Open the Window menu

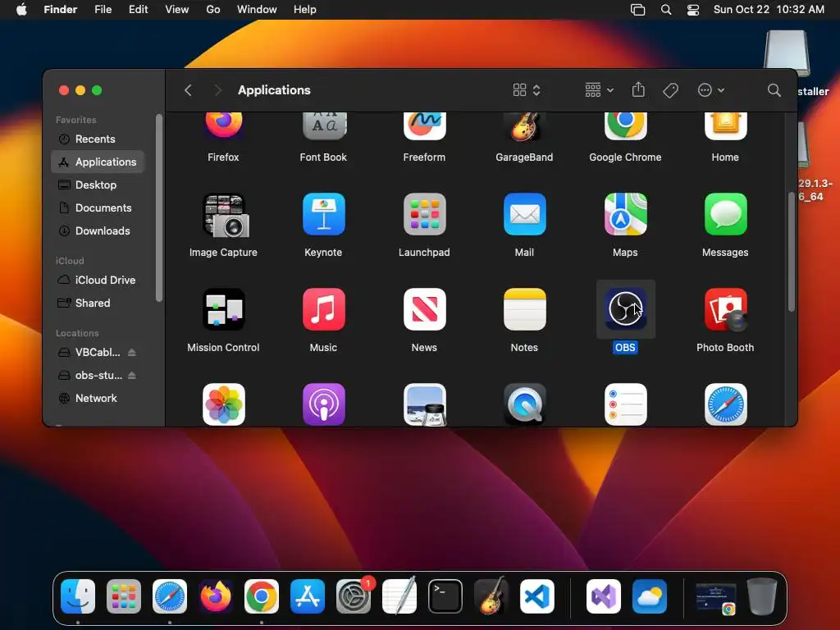pos(257,10)
